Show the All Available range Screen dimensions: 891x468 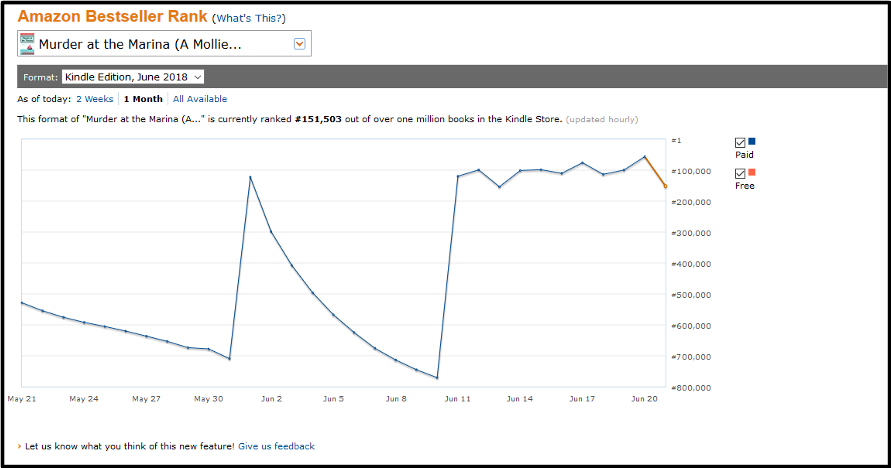tap(200, 99)
